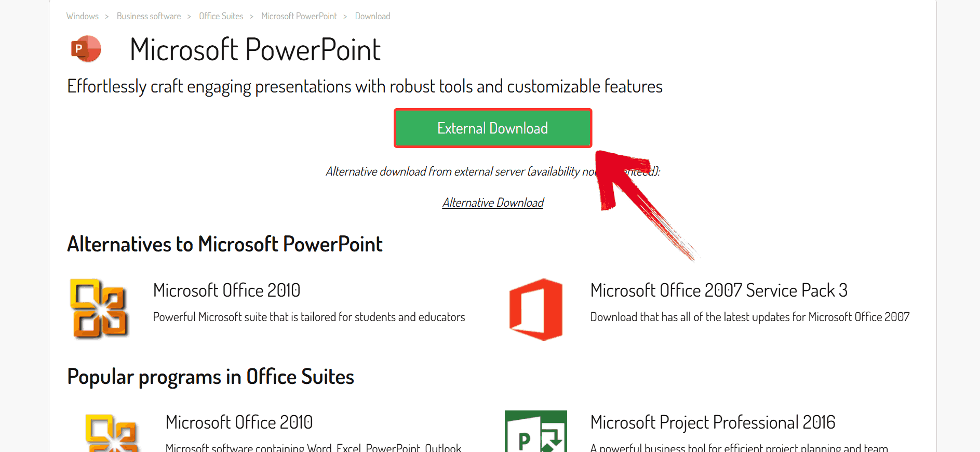
Task: Open Microsoft Office 2007 Service Pack 3 title
Action: (718, 290)
